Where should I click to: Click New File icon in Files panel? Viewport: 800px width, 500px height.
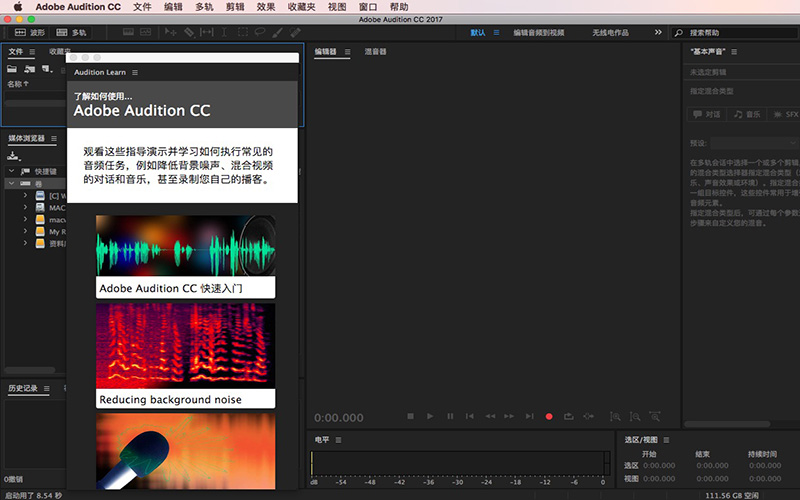[47, 69]
